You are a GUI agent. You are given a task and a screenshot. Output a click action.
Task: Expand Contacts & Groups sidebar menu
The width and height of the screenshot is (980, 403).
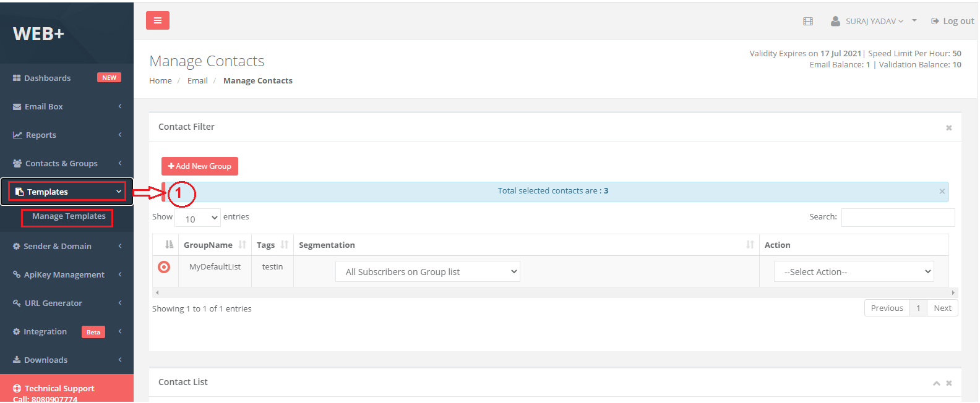coord(61,163)
